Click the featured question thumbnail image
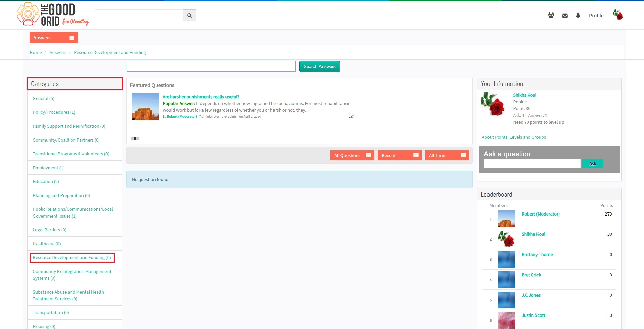The width and height of the screenshot is (644, 329). tap(145, 107)
